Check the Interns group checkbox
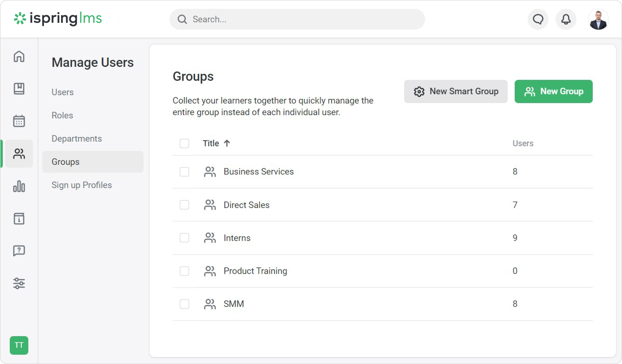The width and height of the screenshot is (622, 364). pos(184,238)
